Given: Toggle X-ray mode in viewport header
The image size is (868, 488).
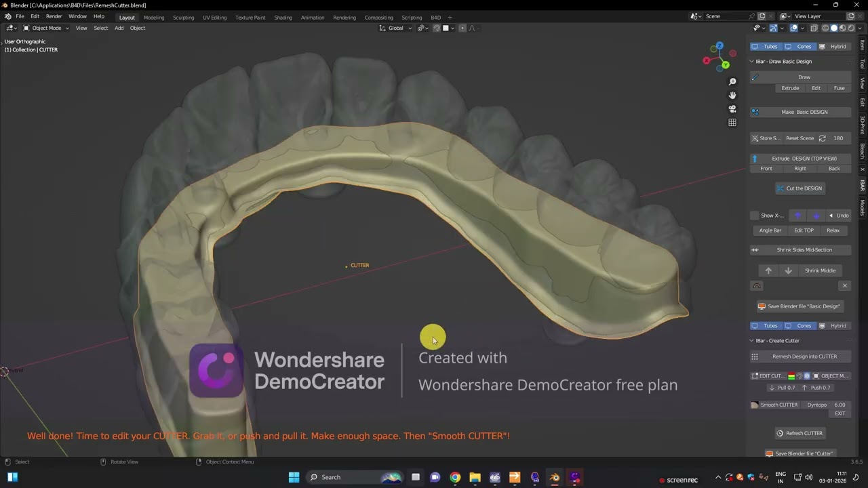Looking at the screenshot, I should click(x=814, y=28).
